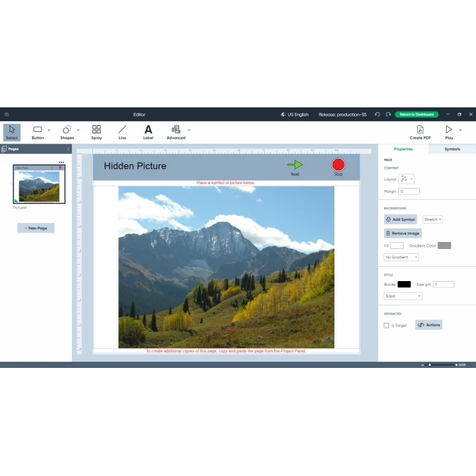Open the hamburger menu

click(x=7, y=114)
